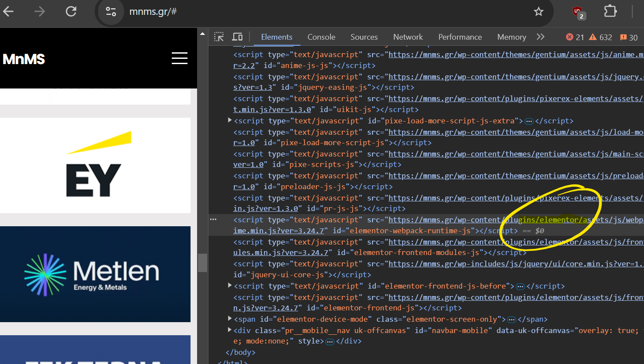Open the uikit-js pixerex-elements src link
The height and width of the screenshot is (364, 644).
[516, 99]
